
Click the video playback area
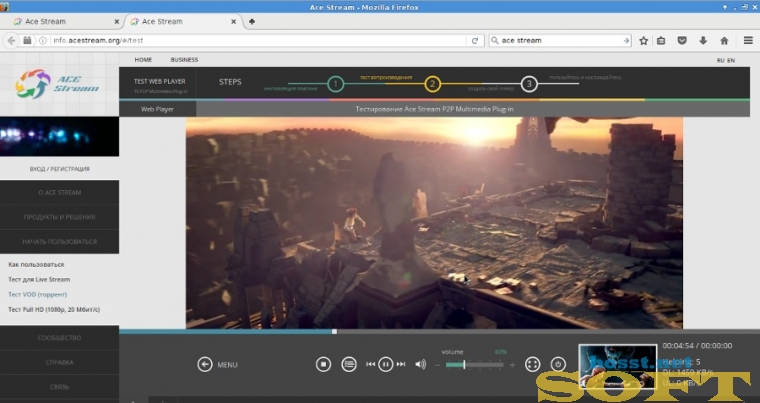tap(434, 223)
